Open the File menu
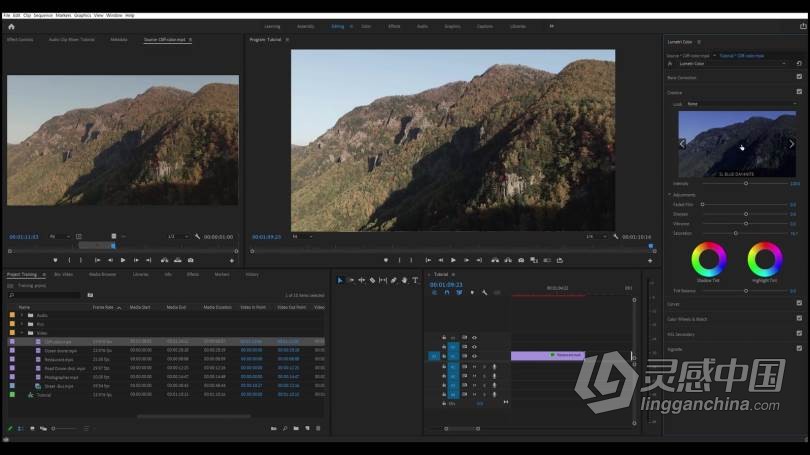 (7, 15)
